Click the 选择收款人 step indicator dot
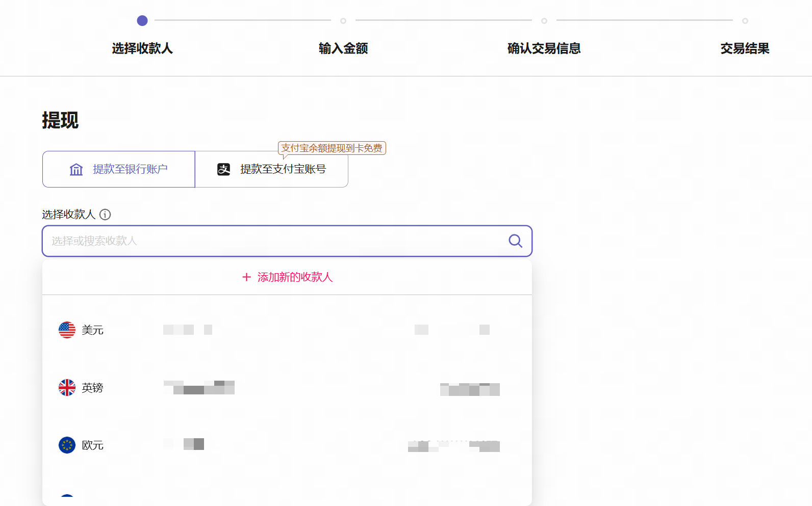The height and width of the screenshot is (506, 812). click(x=142, y=20)
